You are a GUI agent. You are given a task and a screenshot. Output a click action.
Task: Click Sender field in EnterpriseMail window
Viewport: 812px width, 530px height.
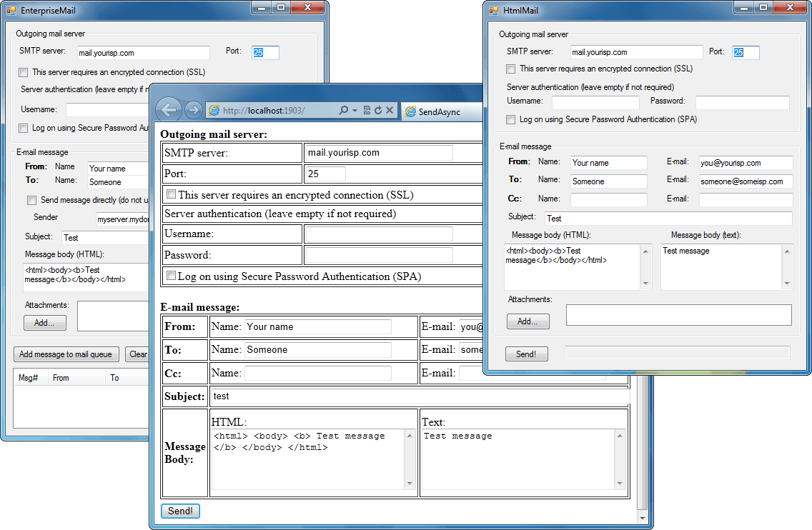click(123, 219)
